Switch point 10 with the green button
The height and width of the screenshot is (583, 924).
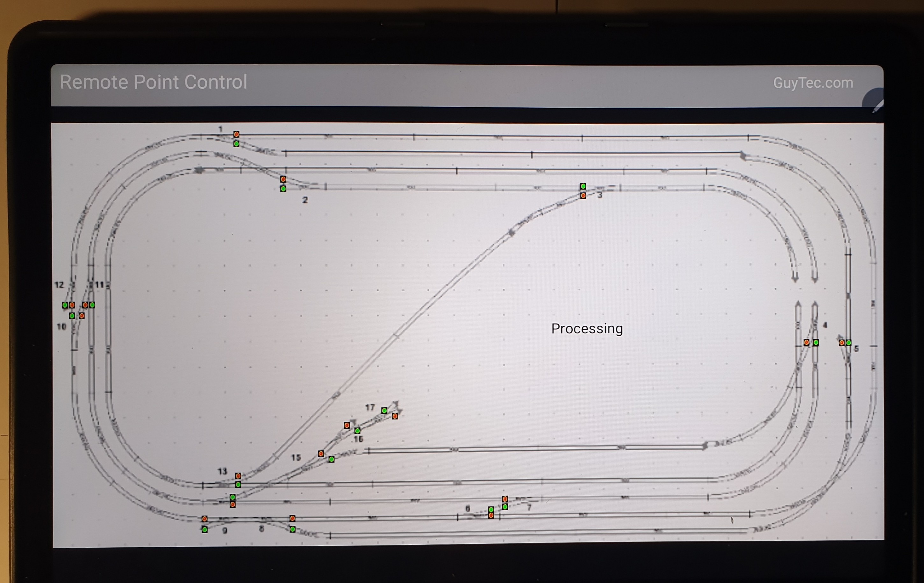(x=72, y=316)
